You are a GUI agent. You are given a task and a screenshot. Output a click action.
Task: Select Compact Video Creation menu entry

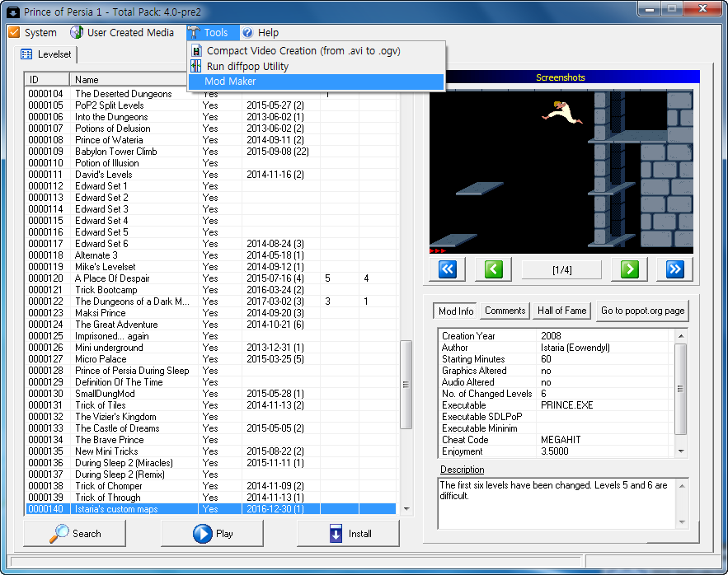[316, 50]
